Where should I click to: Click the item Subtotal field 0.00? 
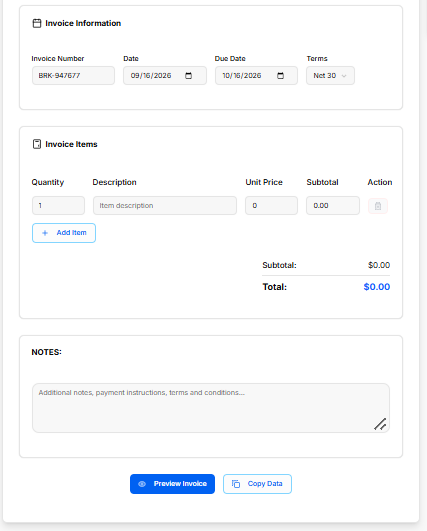click(x=333, y=206)
